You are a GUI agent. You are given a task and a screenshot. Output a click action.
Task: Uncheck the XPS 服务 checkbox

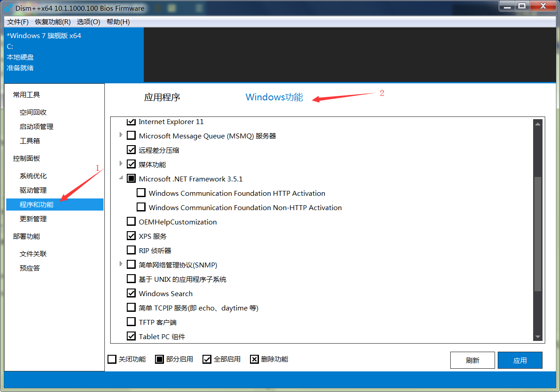[131, 236]
